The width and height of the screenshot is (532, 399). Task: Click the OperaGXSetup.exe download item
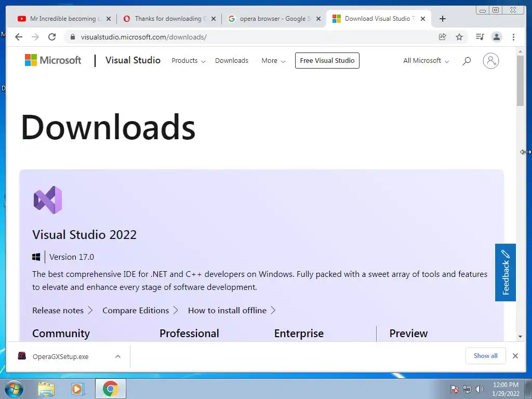tap(60, 356)
